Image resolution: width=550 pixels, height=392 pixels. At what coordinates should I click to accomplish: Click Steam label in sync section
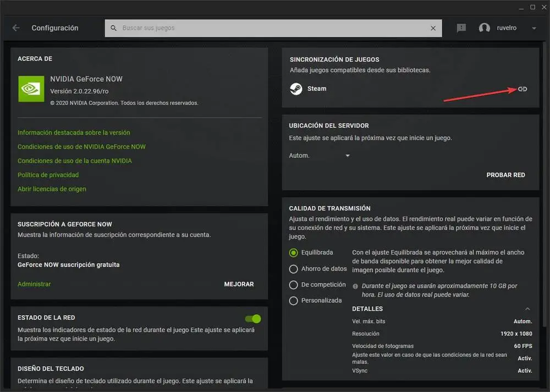(x=317, y=89)
